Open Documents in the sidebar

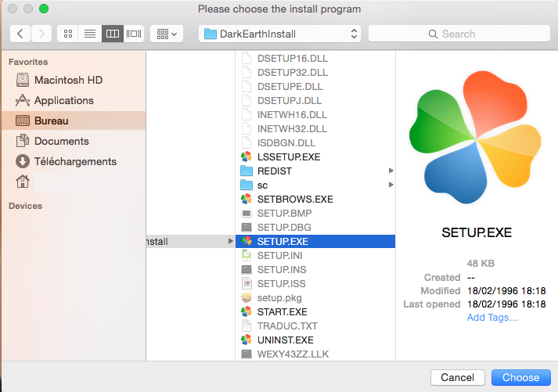pyautogui.click(x=74, y=141)
